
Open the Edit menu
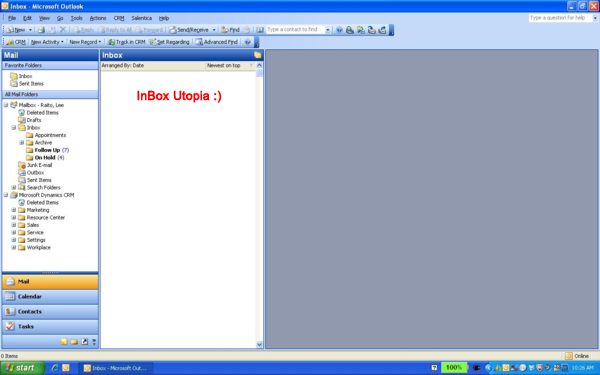coord(28,18)
